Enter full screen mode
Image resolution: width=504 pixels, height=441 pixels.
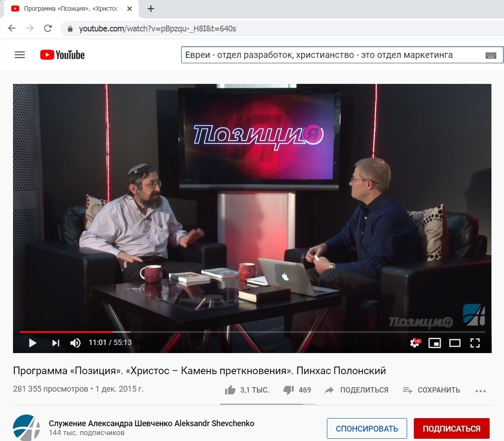click(x=475, y=343)
